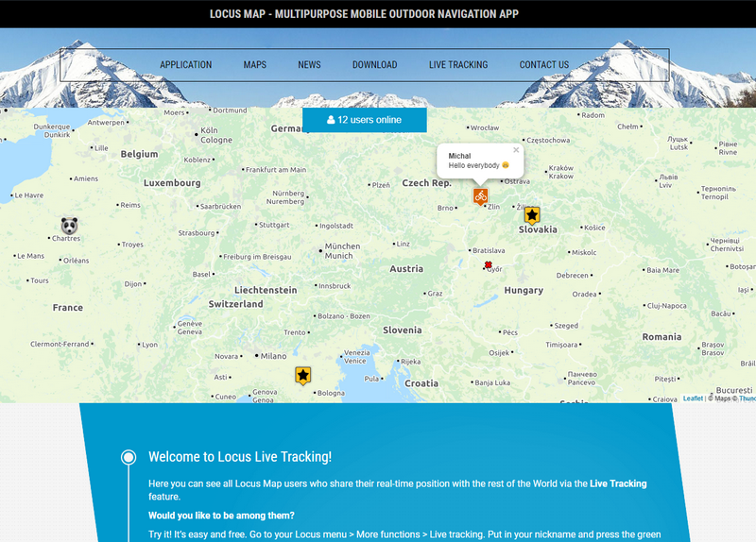This screenshot has width=756, height=542.
Task: Open the News menu item
Action: pyautogui.click(x=309, y=64)
